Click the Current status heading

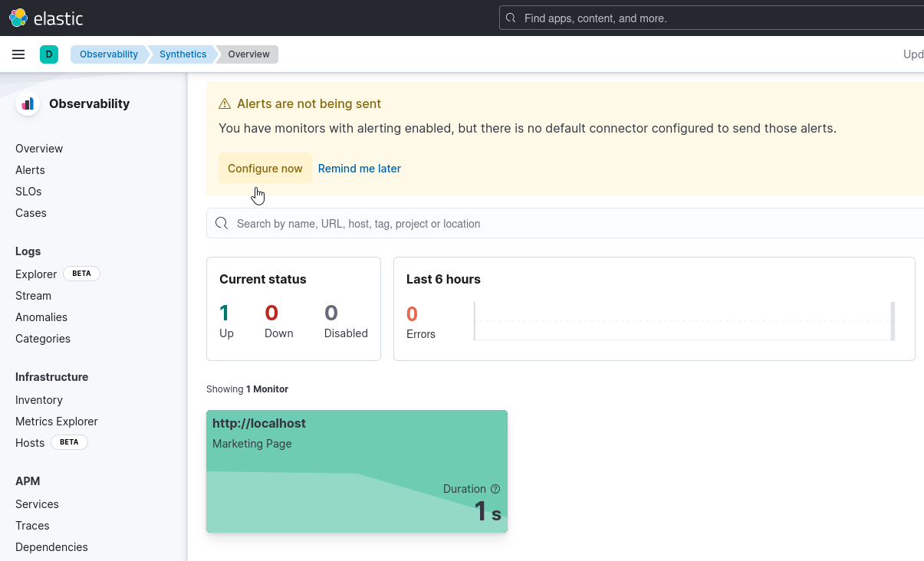263,279
